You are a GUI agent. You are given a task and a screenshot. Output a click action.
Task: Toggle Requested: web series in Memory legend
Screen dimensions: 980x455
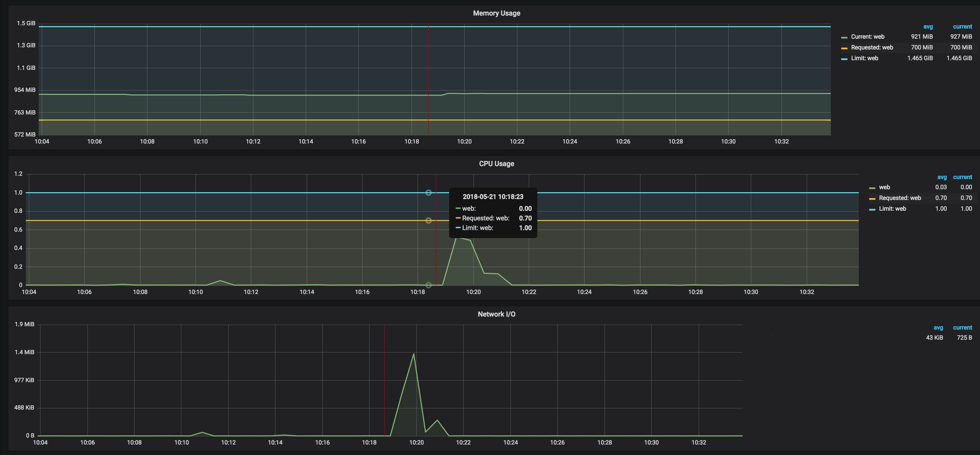pos(872,48)
